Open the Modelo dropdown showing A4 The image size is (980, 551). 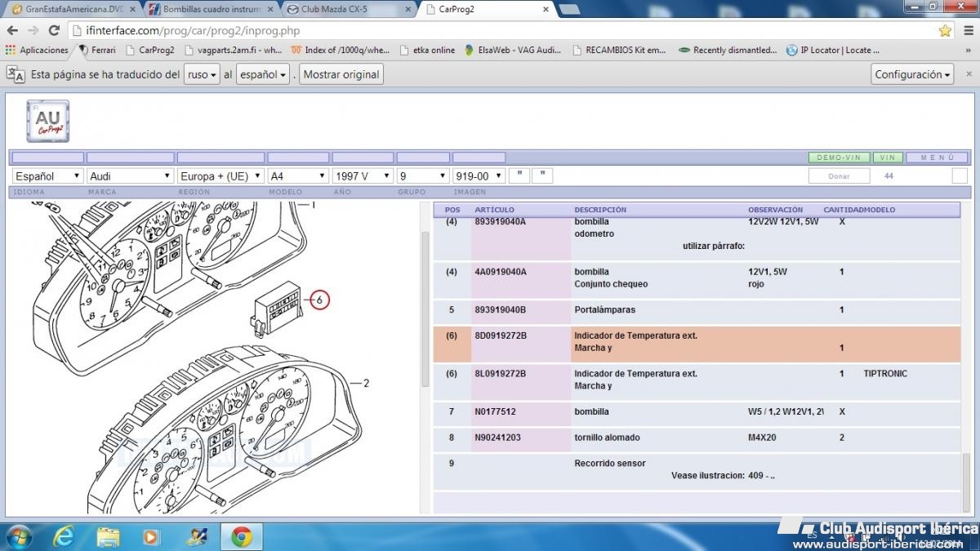click(x=298, y=176)
